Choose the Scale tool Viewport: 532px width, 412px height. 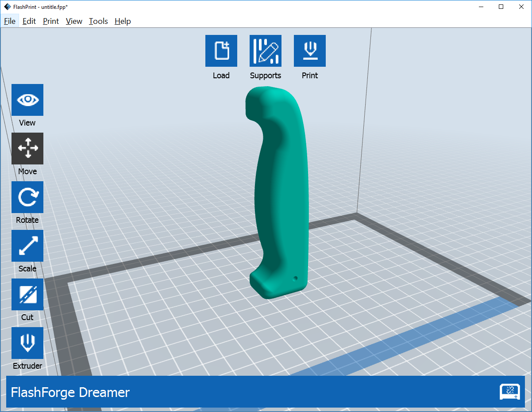27,246
